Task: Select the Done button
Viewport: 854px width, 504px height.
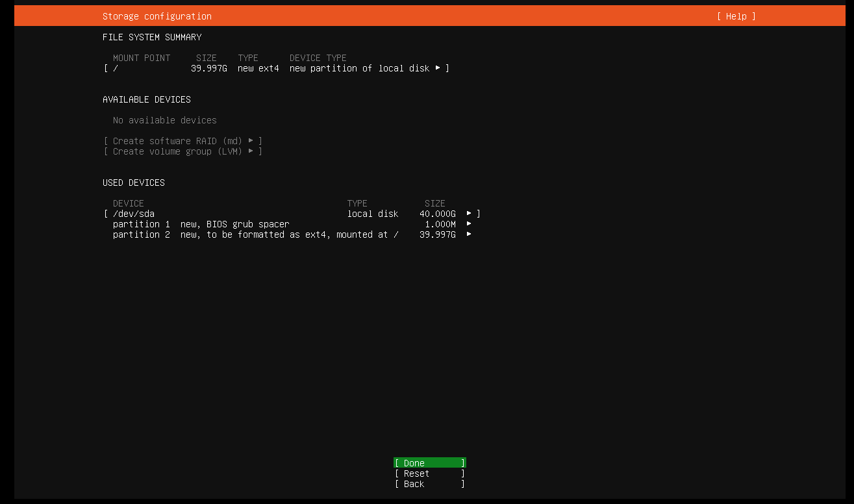Action: [429, 462]
